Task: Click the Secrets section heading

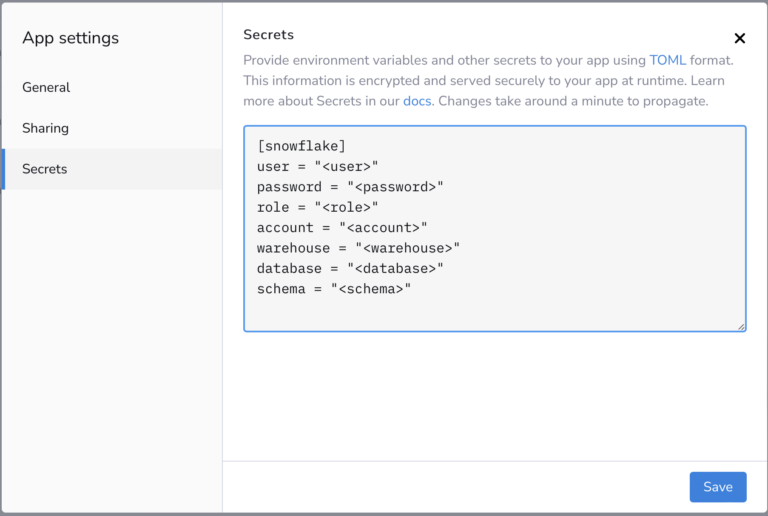Action: (x=268, y=35)
